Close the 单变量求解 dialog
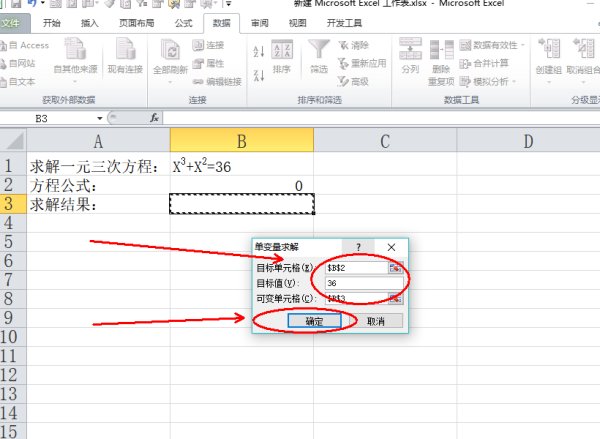This screenshot has width=600, height=439. (391, 247)
